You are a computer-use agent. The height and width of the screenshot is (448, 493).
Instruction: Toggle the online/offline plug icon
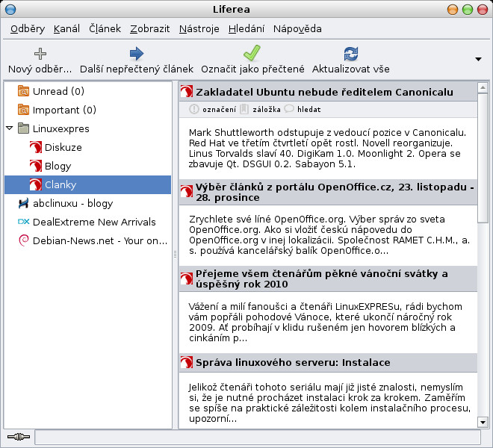19,437
